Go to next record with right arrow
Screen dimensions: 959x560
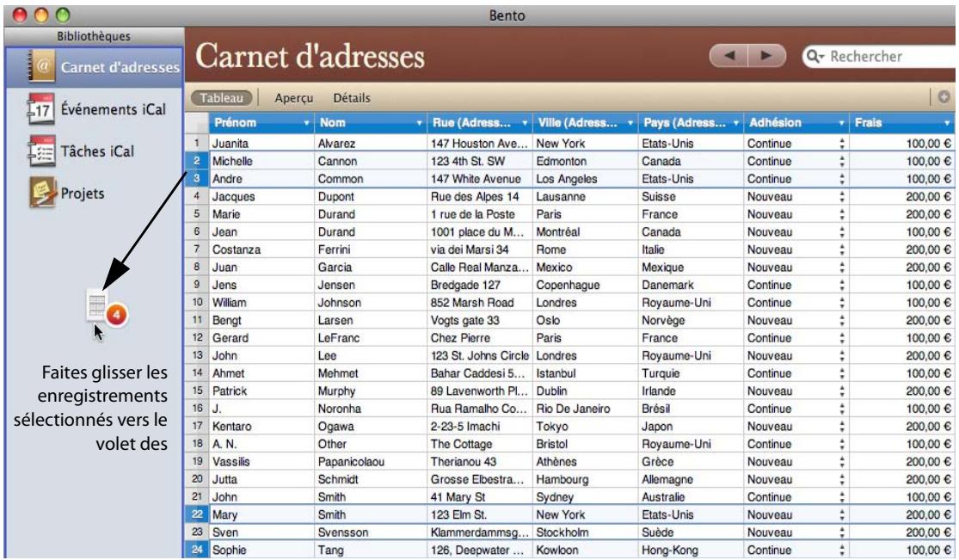click(766, 56)
